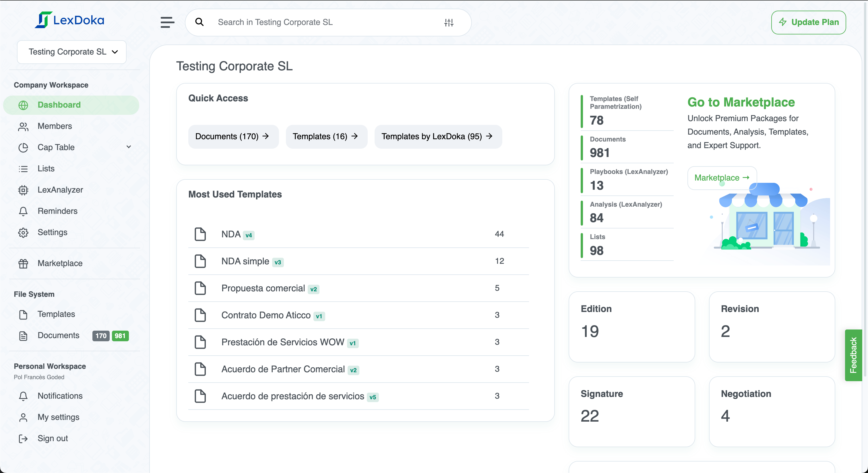Click the hamburger menu icon

pyautogui.click(x=167, y=22)
